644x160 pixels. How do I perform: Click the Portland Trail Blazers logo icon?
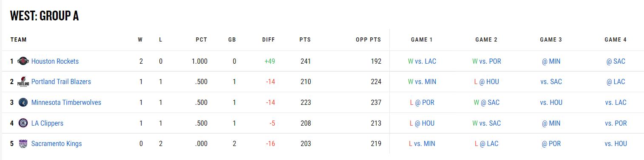click(23, 81)
